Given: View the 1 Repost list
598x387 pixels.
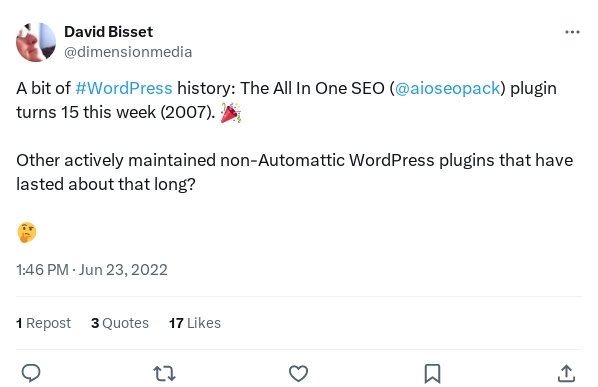Looking at the screenshot, I should [43, 323].
